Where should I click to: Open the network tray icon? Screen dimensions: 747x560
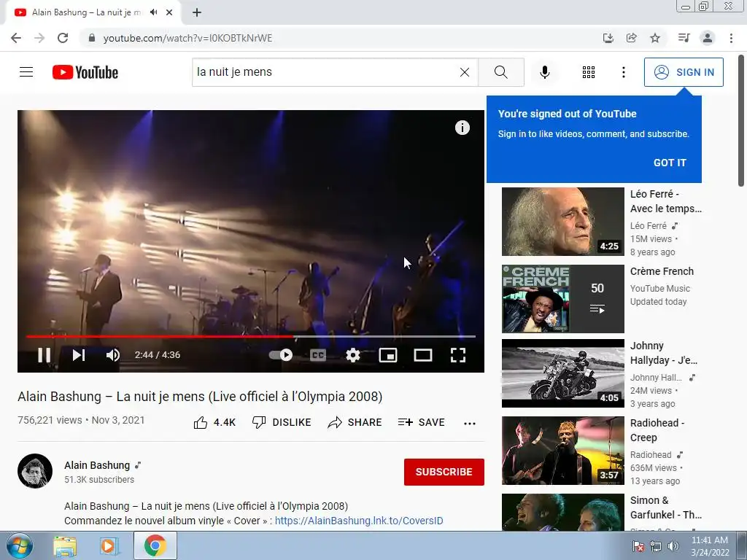(656, 546)
